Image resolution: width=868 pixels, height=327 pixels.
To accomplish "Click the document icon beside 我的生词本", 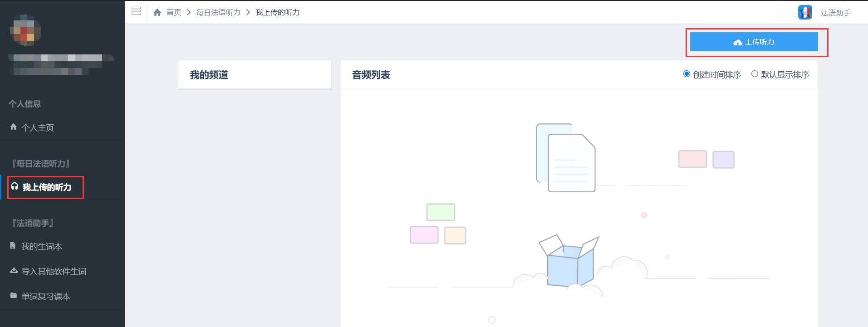I will (13, 246).
